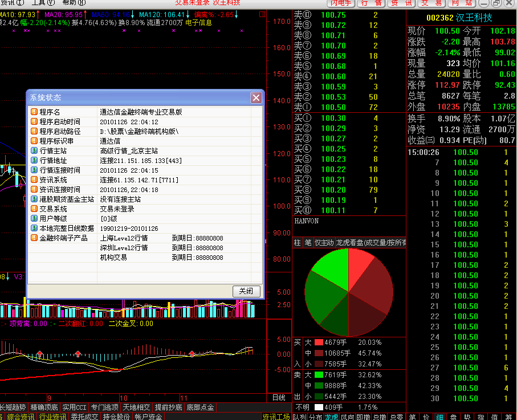
Task: Open the 委托成交 bottom tab
Action: 84,417
